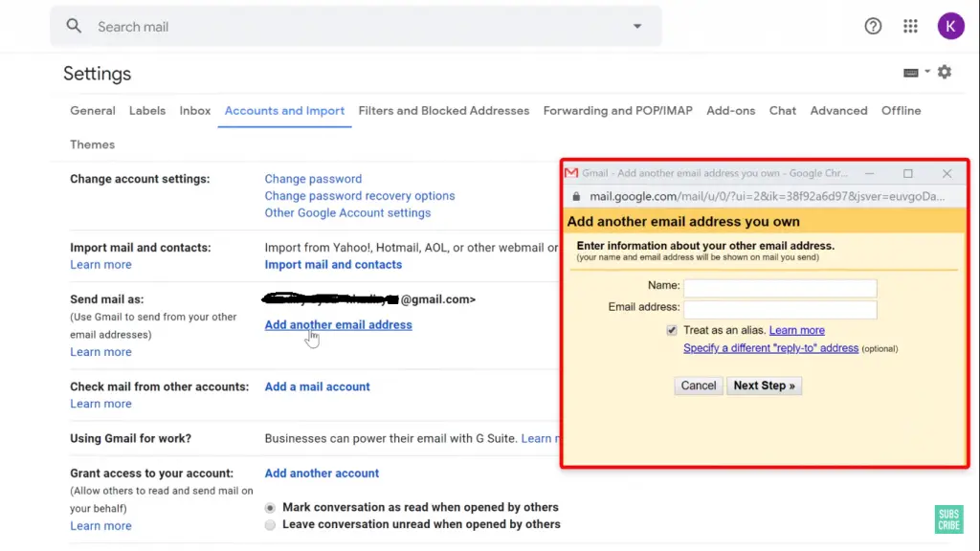Screen dimensions: 980x551
Task: Switch to the Labels tab
Action: [147, 111]
